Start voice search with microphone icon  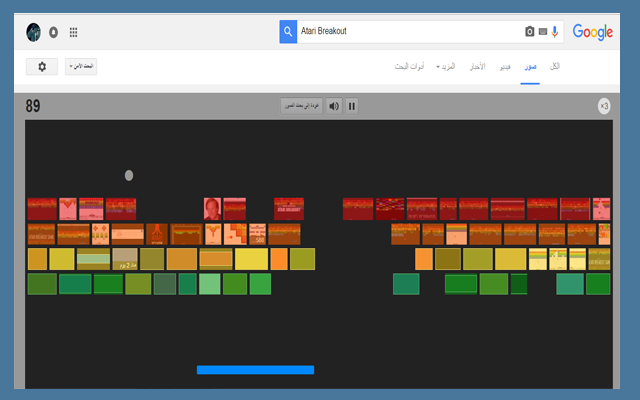click(555, 32)
